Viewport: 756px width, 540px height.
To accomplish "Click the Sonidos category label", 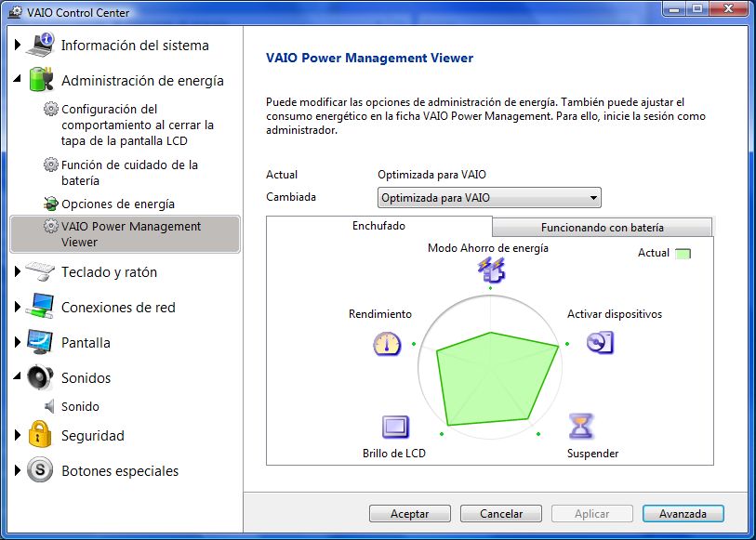I will 86,377.
